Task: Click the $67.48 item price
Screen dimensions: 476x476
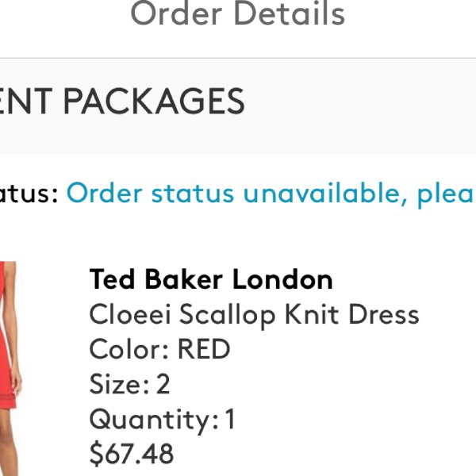Action: click(x=132, y=454)
